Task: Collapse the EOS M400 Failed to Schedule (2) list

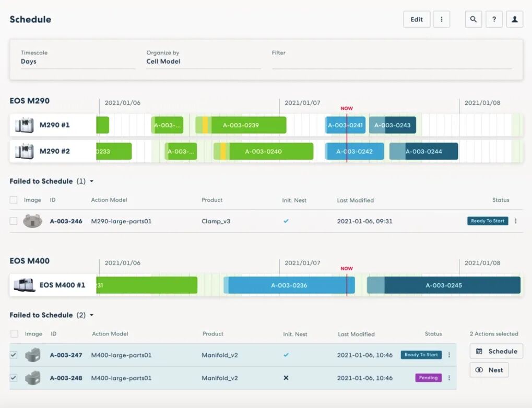Action: [91, 315]
